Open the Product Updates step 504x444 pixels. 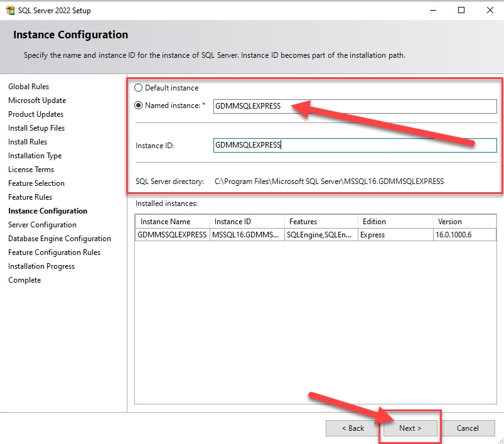coord(36,114)
